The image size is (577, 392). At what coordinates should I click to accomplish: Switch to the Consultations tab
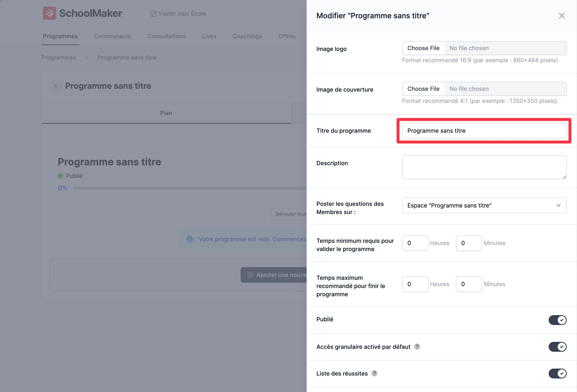tap(167, 36)
